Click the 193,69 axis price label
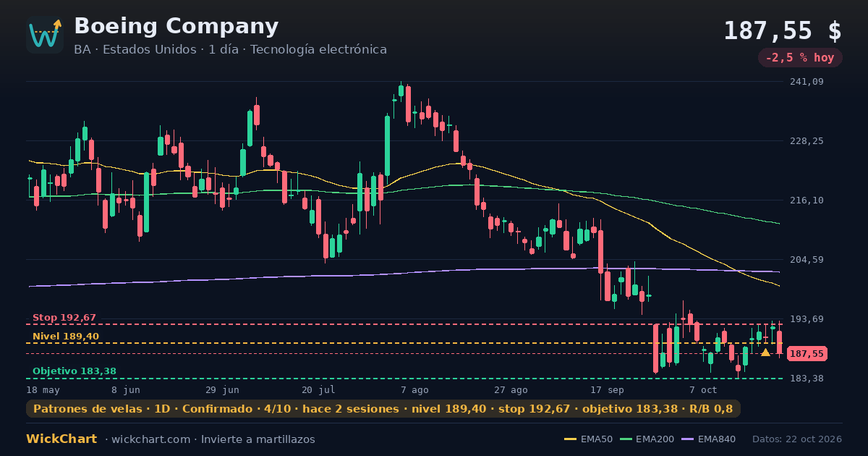This screenshot has width=868, height=456. pos(807,319)
